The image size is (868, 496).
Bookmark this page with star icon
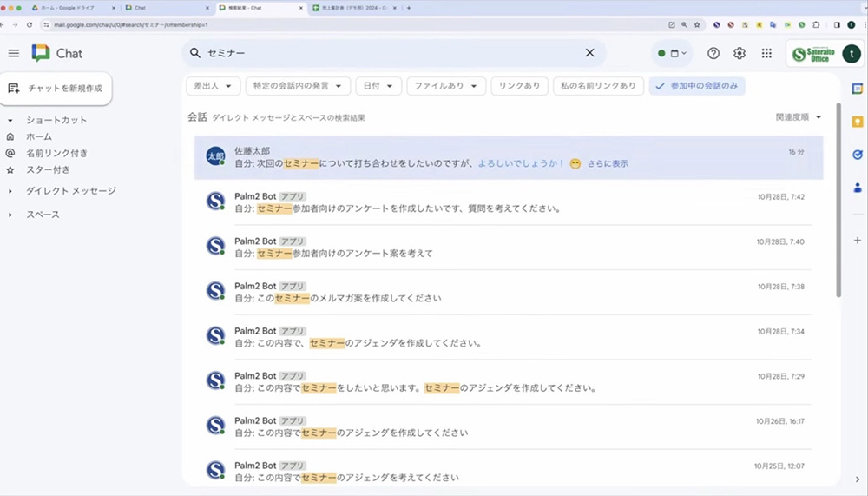pyautogui.click(x=697, y=25)
